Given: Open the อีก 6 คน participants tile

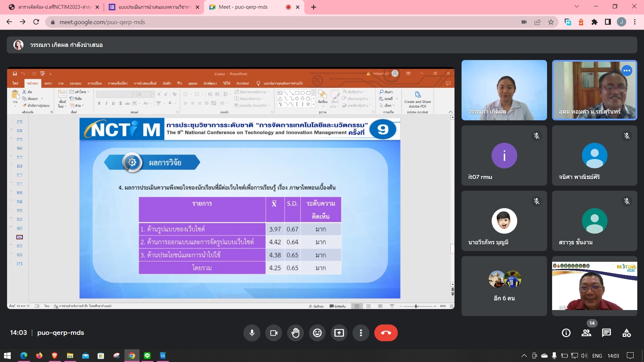Looking at the screenshot, I should coord(504,286).
